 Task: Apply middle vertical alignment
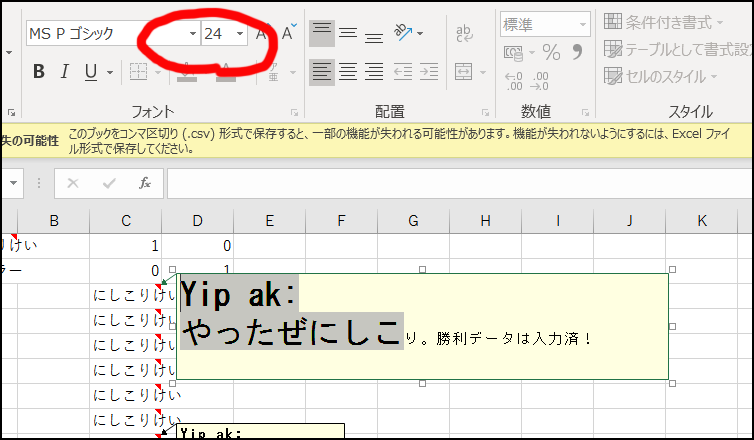[348, 33]
